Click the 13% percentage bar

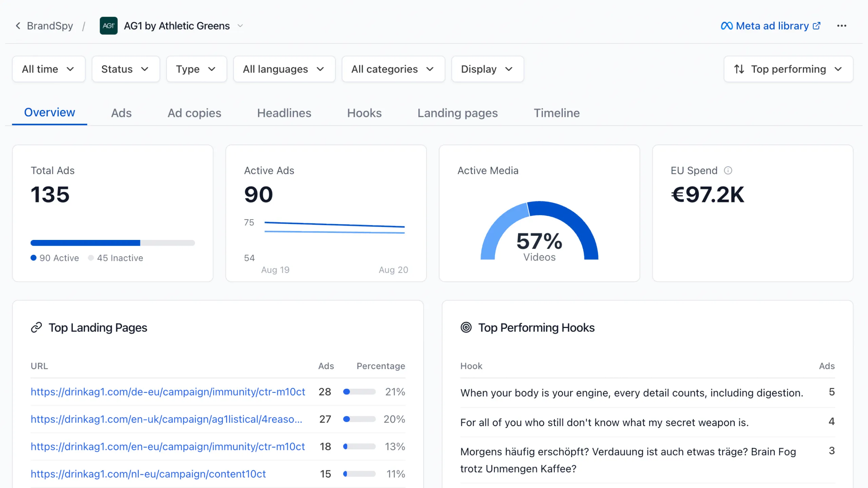pyautogui.click(x=359, y=447)
